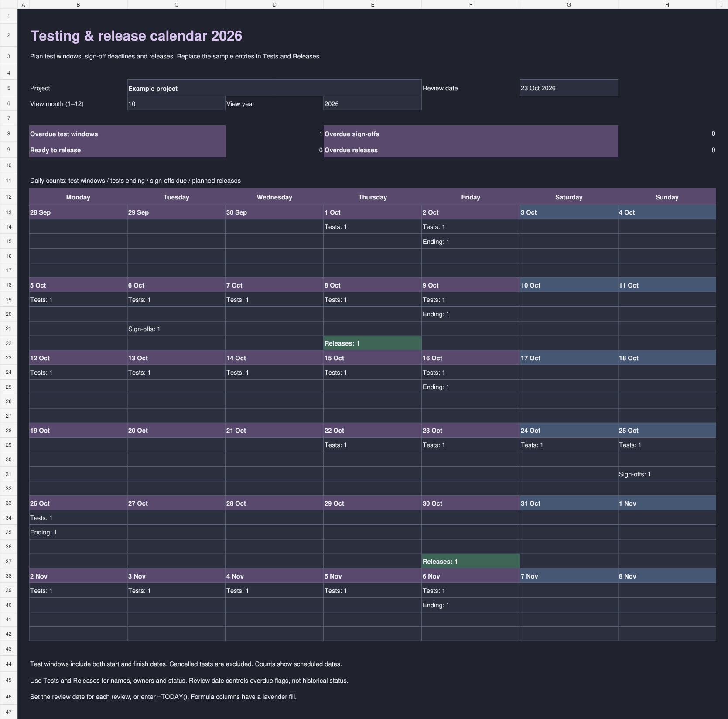This screenshot has width=728, height=719.
Task: Click Sign-offs: 1 under 6 Oct
Action: tap(144, 329)
